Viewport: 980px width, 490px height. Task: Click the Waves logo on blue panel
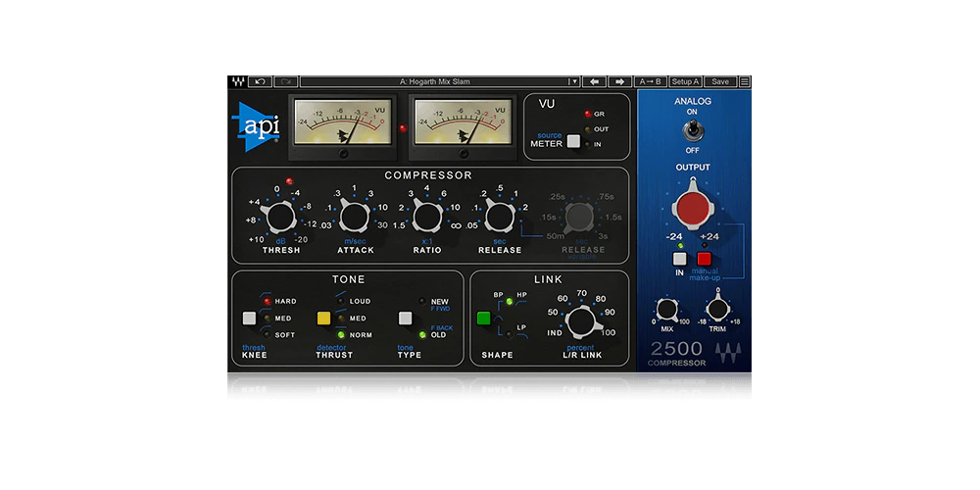point(728,353)
